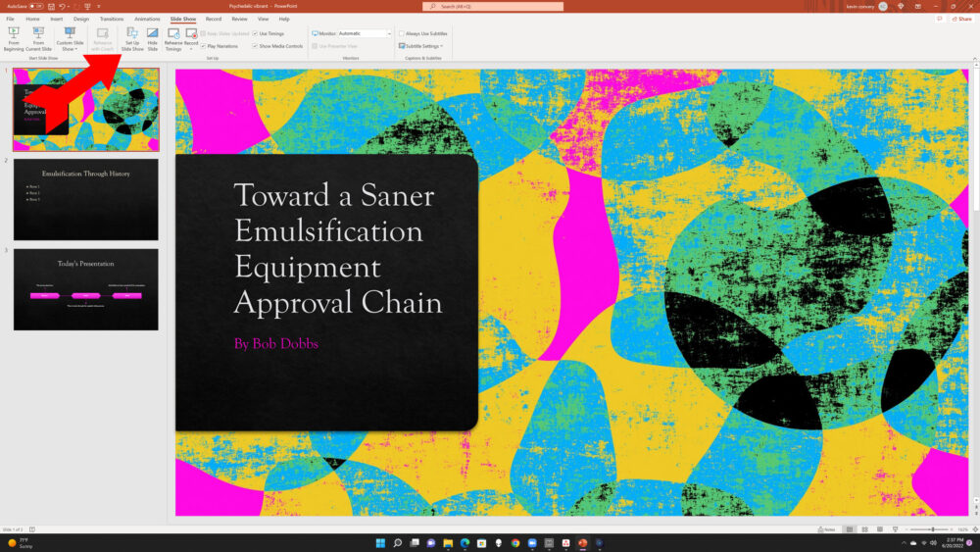Switch to the Transitions tab
980x552 pixels.
coord(112,19)
